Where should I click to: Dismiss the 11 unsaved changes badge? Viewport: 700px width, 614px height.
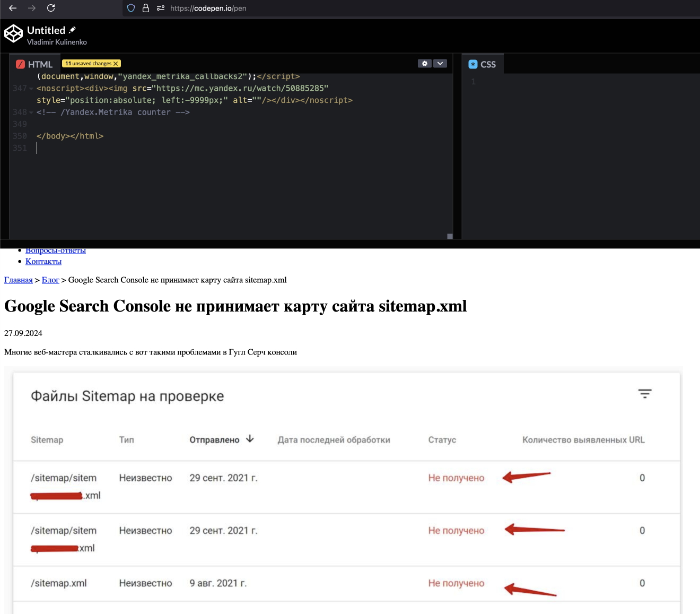pos(116,64)
